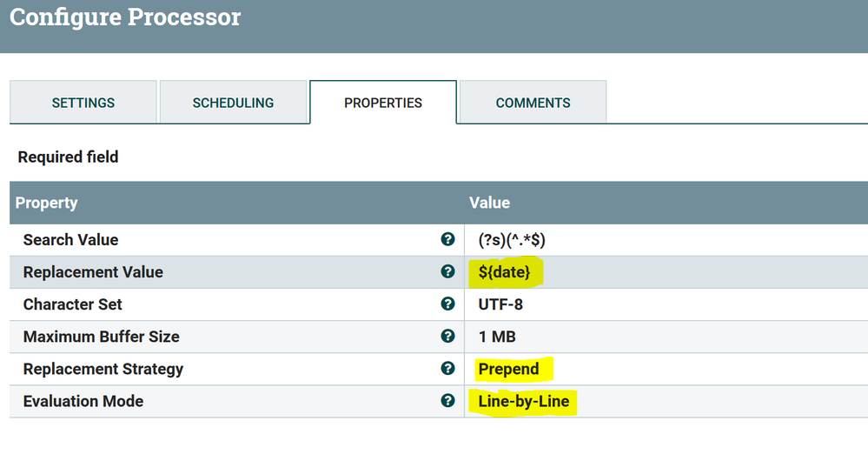Go to the Comments tab
This screenshot has height=454, width=868.
tap(533, 103)
